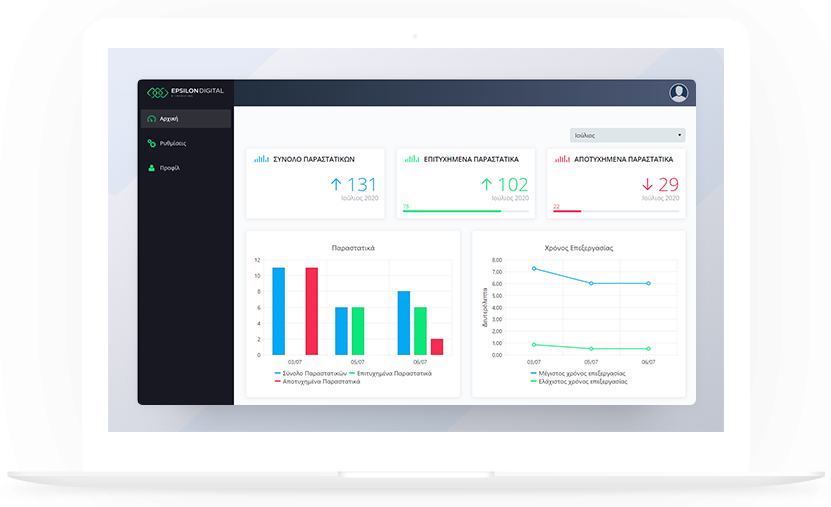
Task: Click the Ρυθμίσεις settings icon
Action: click(x=151, y=143)
